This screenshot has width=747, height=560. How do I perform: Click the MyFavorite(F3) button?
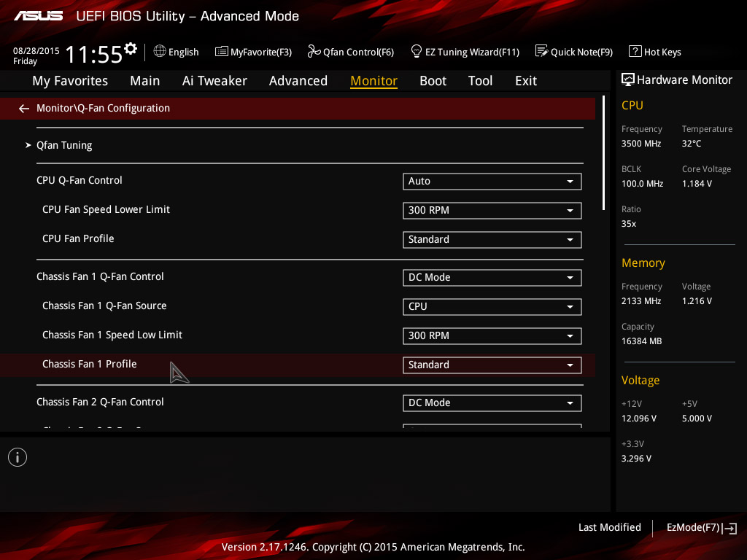tap(253, 52)
